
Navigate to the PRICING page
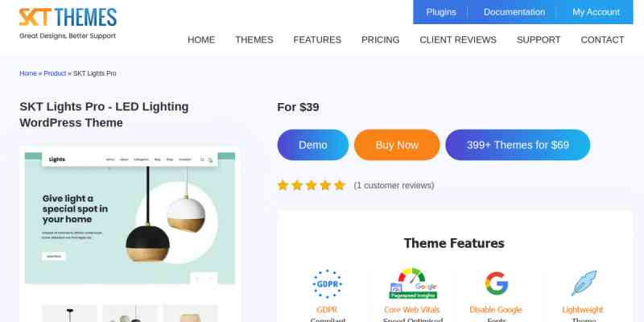pos(380,39)
